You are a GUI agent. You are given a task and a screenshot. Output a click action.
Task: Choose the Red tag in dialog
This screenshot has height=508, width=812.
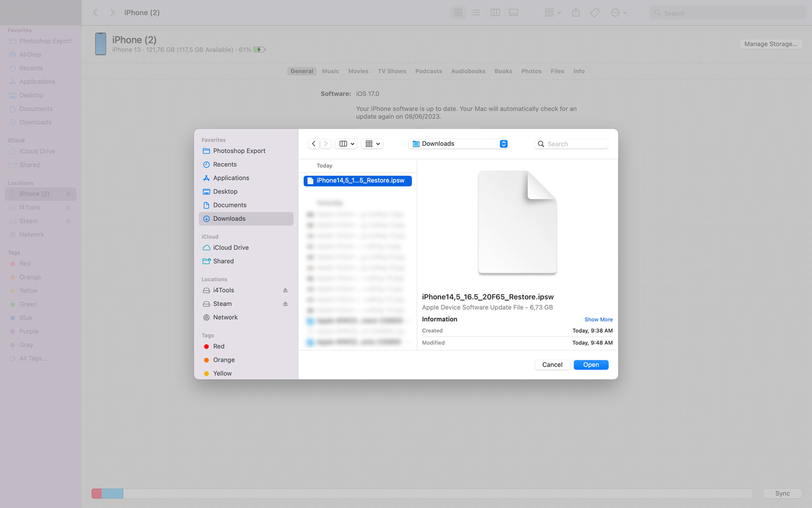coord(246,346)
